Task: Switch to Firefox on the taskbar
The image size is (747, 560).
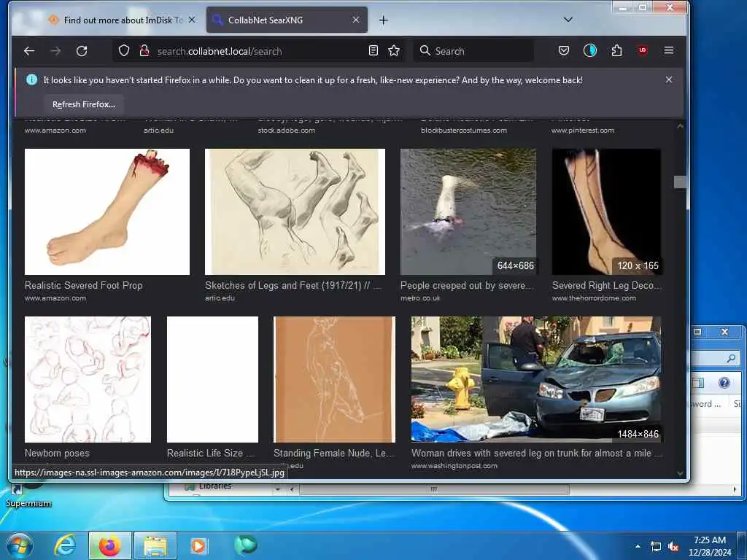Action: coord(109,545)
